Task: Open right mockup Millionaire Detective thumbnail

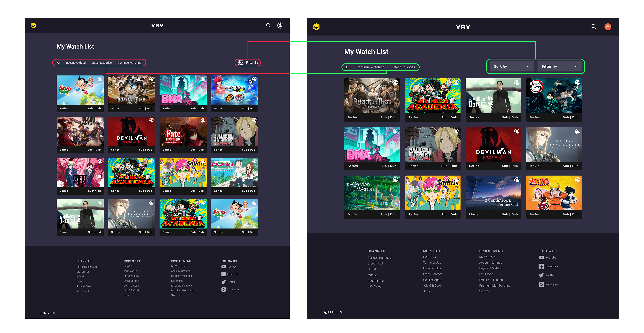Action: pyautogui.click(x=493, y=96)
